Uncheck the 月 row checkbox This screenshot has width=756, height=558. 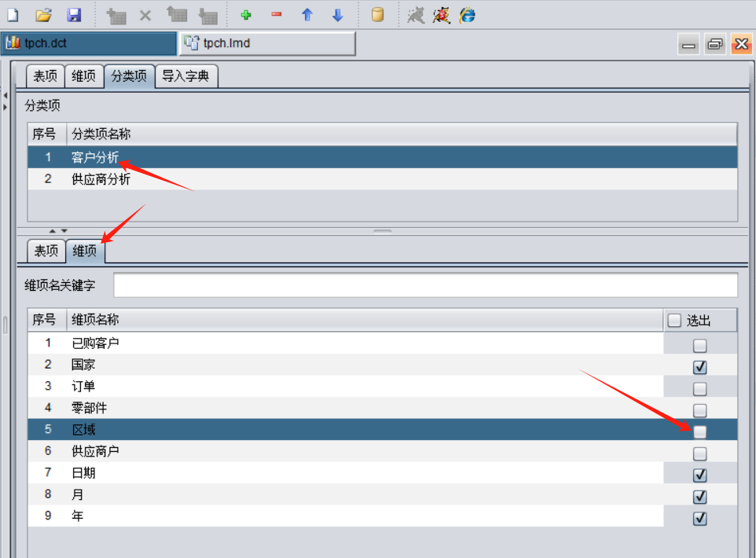pos(699,496)
